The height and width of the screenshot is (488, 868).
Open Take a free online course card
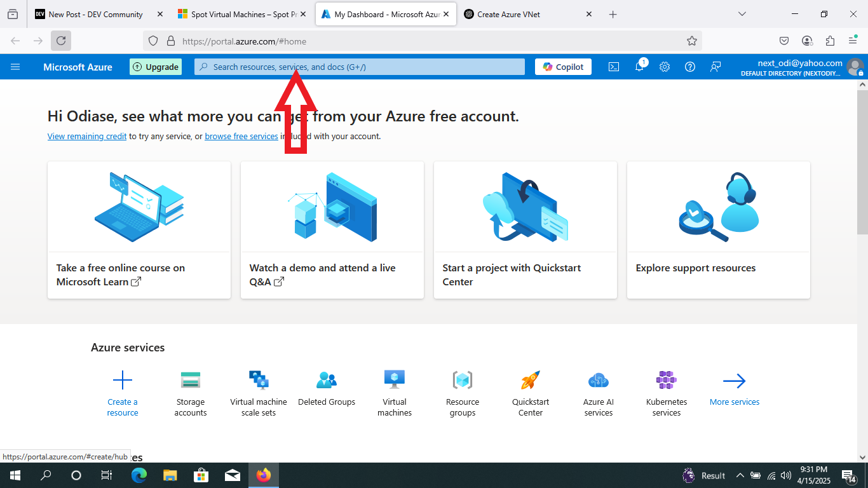coord(139,230)
